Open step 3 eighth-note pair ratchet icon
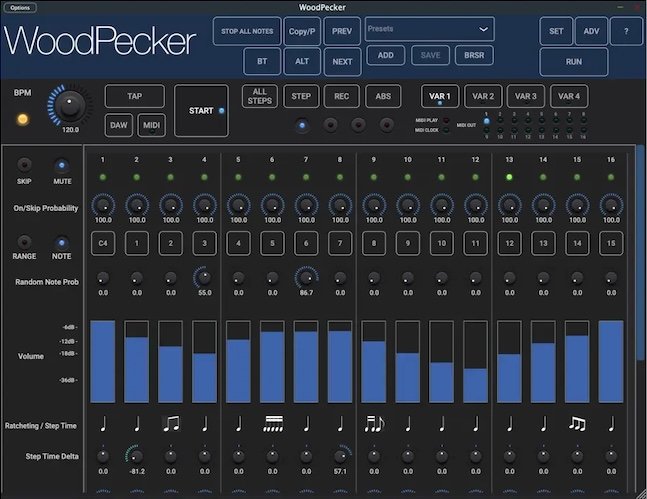 point(171,424)
